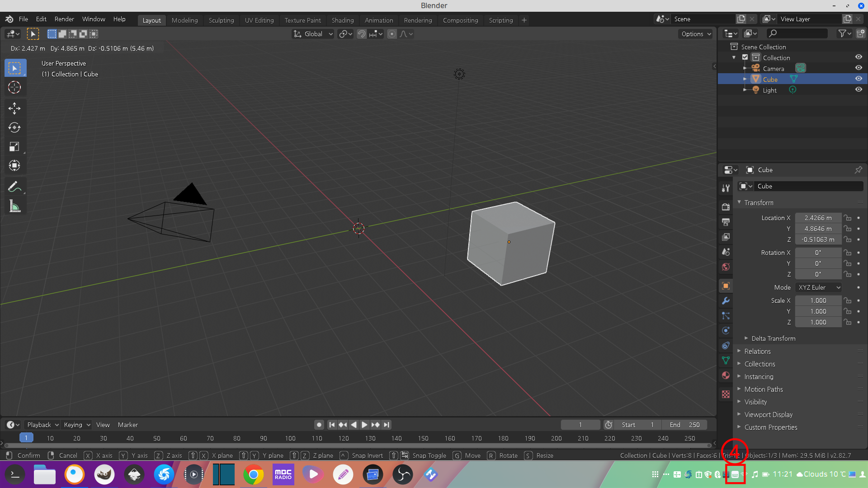Open the Render properties tab

click(x=726, y=207)
